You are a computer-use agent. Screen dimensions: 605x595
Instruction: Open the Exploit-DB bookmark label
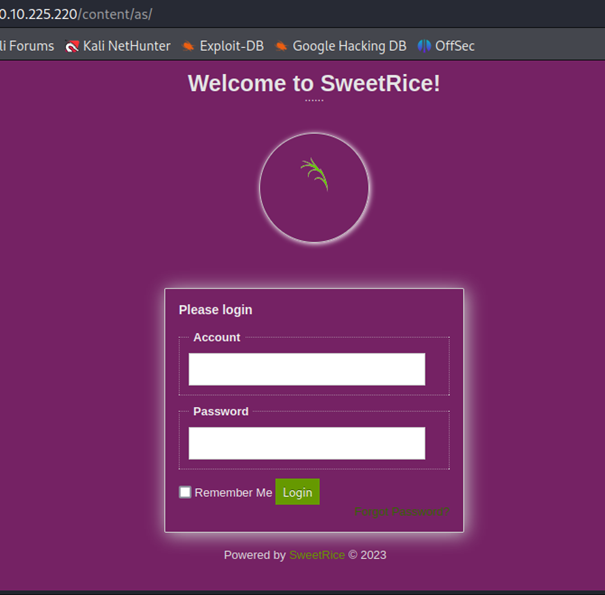231,46
